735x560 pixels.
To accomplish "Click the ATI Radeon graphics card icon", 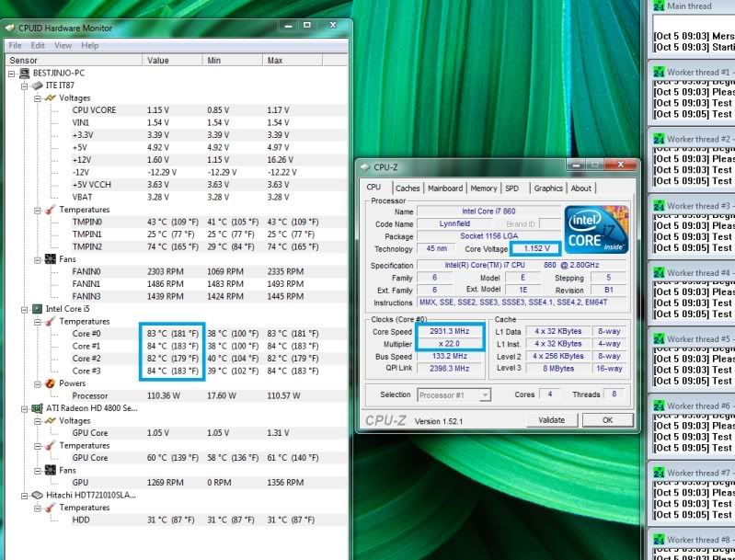I will pyautogui.click(x=37, y=408).
